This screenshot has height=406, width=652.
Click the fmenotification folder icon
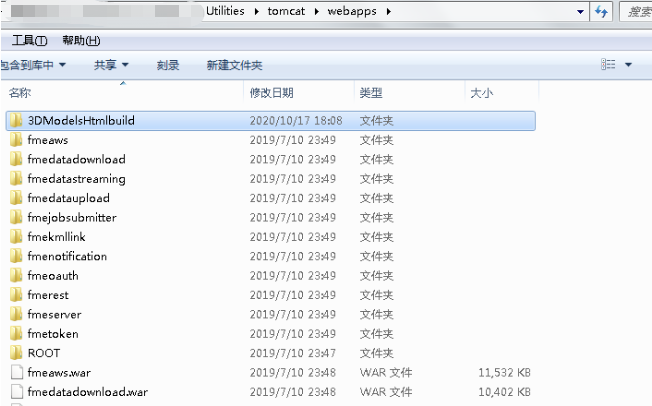(x=16, y=256)
